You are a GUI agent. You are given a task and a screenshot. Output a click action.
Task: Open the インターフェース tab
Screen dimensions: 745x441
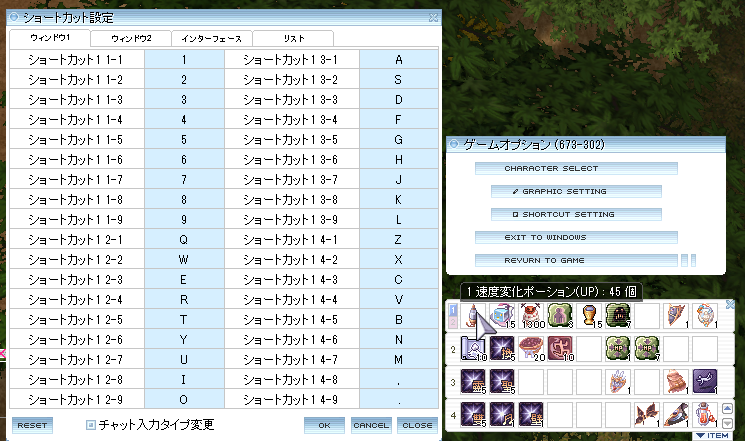coord(211,38)
